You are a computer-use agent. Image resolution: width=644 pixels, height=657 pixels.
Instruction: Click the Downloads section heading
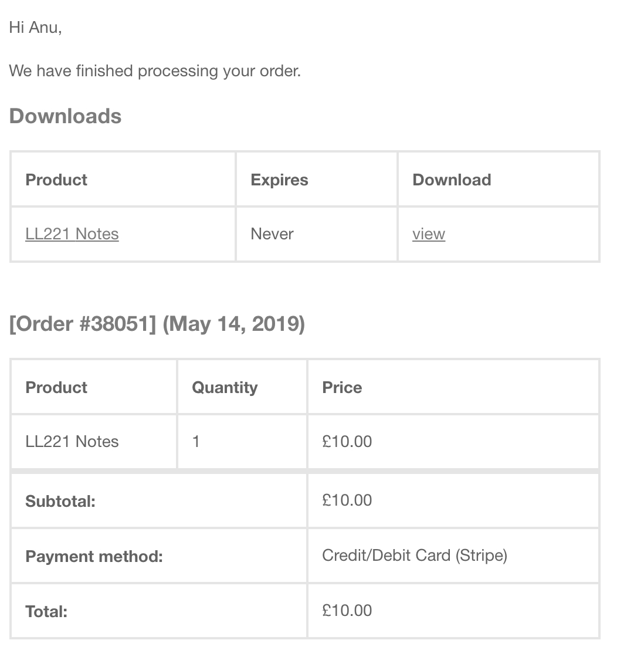click(65, 116)
